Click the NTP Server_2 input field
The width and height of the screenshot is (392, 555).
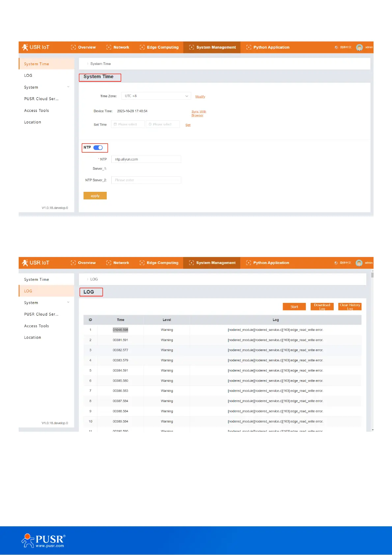(x=146, y=180)
